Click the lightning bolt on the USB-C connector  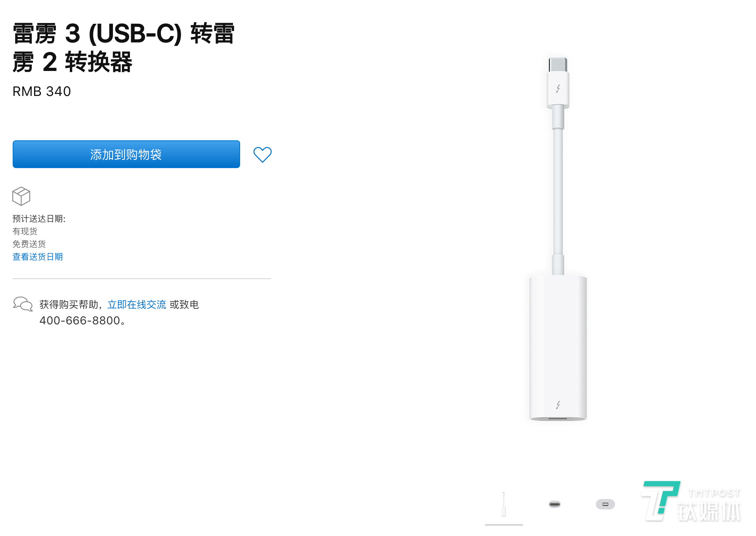click(558, 88)
